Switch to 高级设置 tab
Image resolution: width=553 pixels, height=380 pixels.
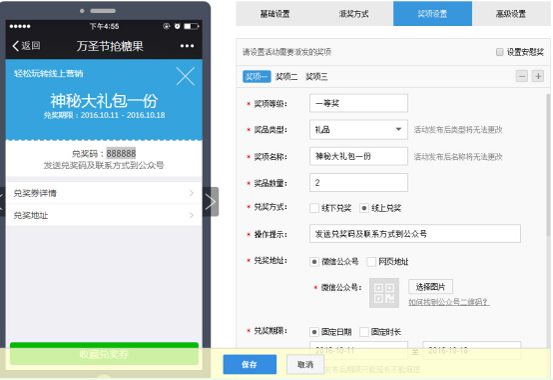511,14
